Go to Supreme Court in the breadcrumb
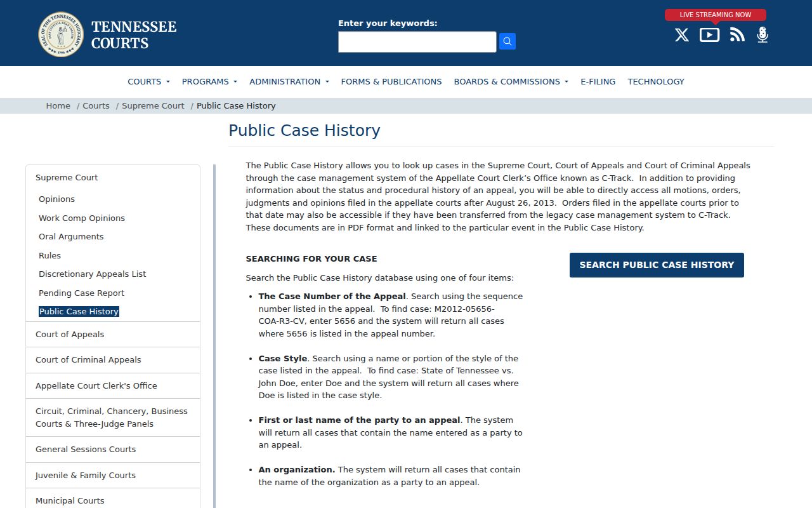 pos(153,106)
